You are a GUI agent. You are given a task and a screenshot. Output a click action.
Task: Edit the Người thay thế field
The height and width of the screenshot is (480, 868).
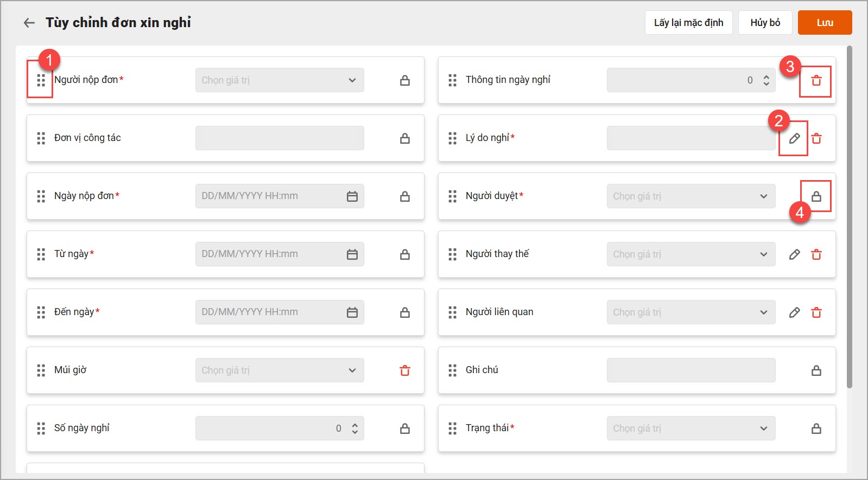794,254
